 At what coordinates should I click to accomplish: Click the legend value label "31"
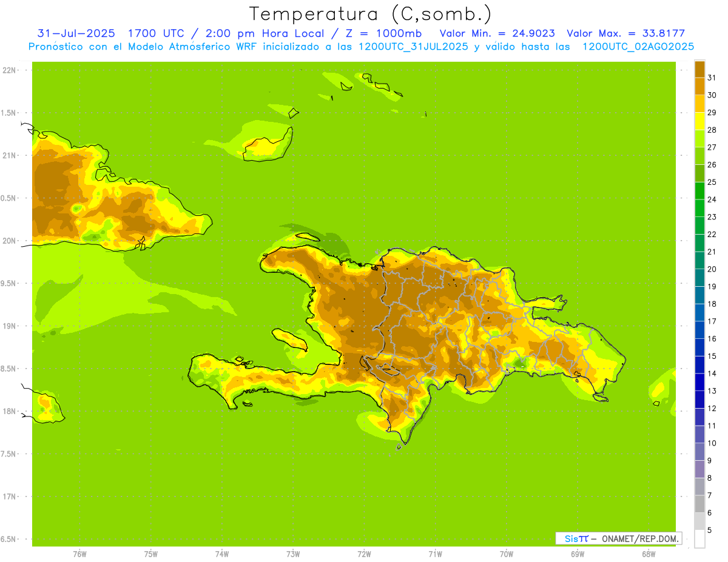click(712, 78)
